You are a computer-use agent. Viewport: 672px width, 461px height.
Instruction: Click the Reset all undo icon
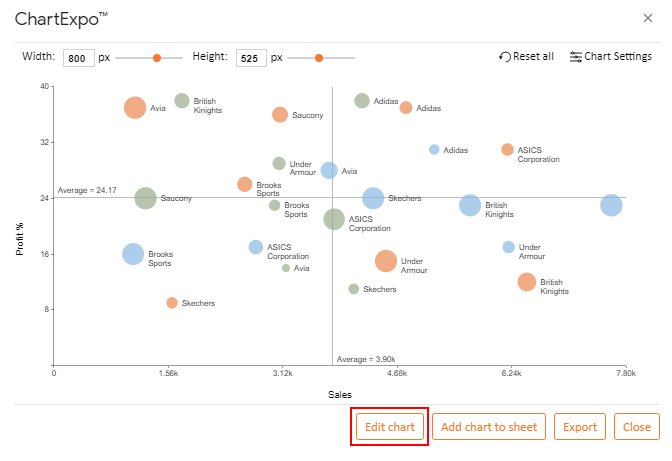tap(504, 57)
